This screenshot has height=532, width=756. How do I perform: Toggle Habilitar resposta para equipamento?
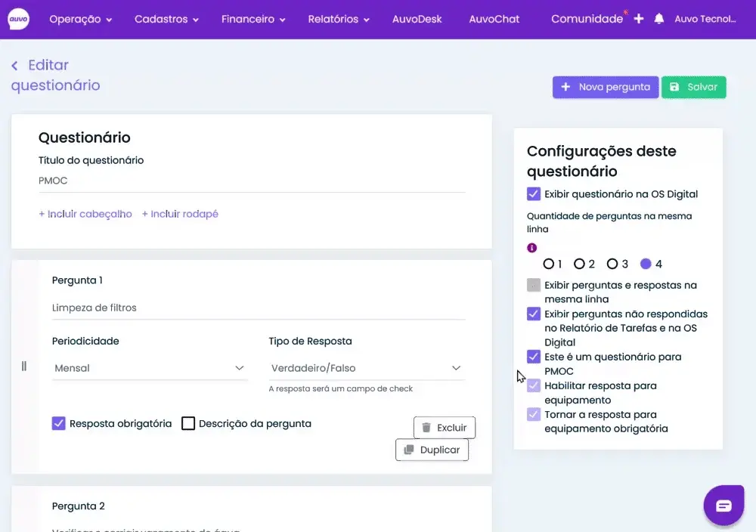coord(533,385)
